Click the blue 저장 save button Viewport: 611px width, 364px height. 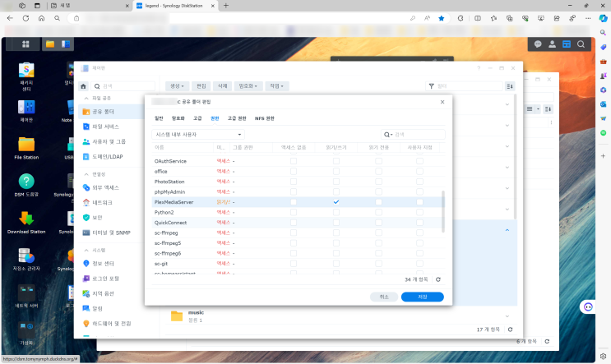423,297
